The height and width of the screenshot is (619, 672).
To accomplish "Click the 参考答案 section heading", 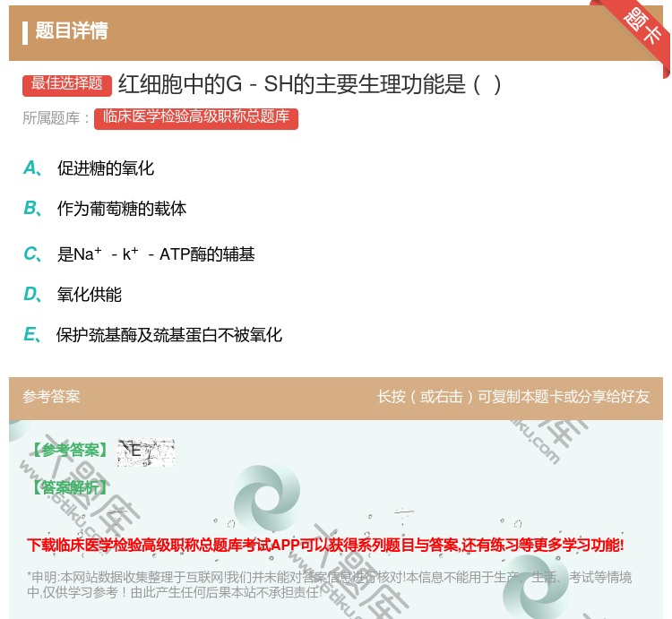I will click(51, 397).
